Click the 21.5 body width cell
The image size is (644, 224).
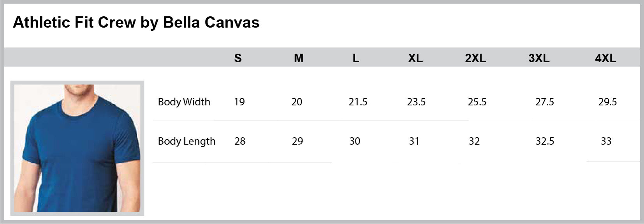point(358,102)
